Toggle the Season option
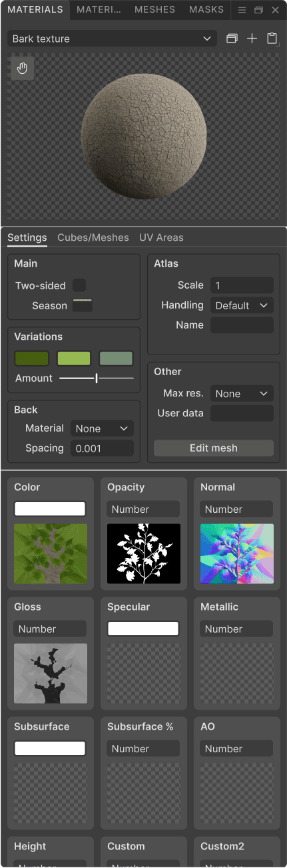Viewport: 287px width, 868px height. tap(83, 305)
